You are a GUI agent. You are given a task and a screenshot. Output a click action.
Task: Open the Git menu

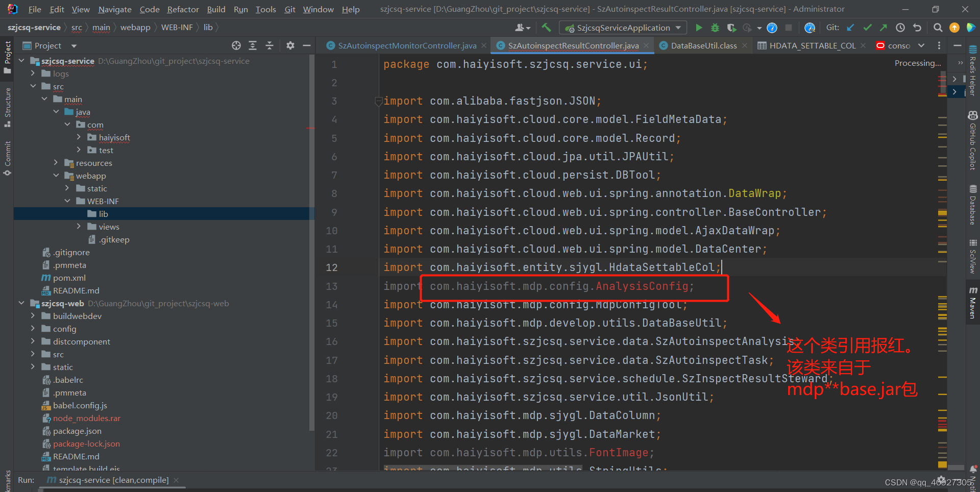[290, 9]
